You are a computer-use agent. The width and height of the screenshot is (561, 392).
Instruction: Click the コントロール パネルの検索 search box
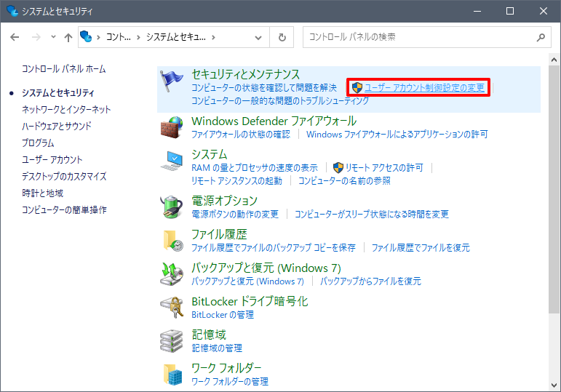[427, 37]
